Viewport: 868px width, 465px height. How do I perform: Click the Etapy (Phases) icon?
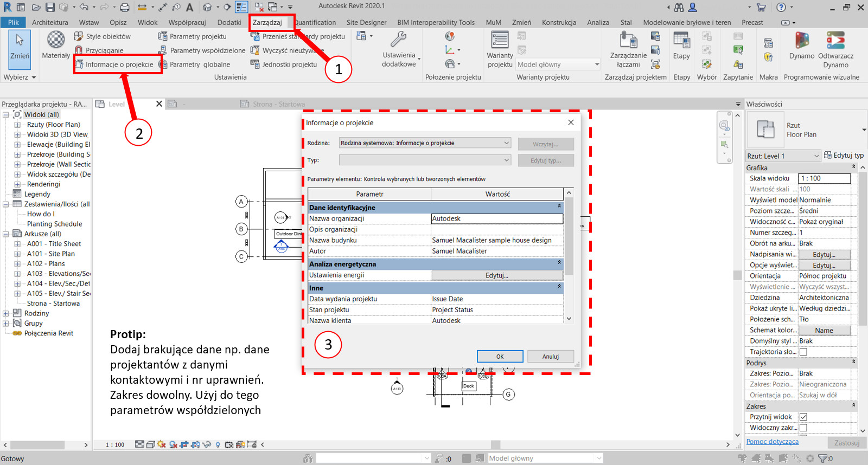681,41
